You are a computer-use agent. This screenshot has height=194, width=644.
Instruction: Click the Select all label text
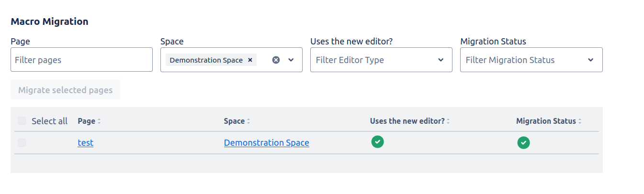pos(49,121)
